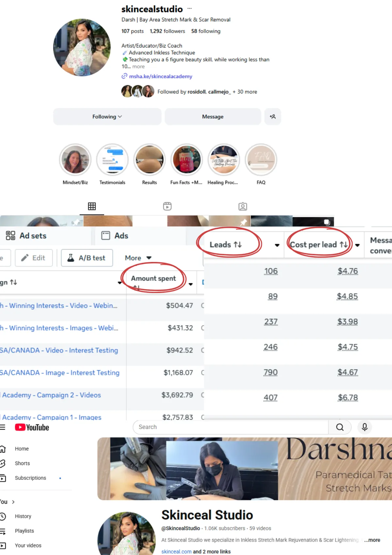Open YouTube Playlists
Image resolution: width=392 pixels, height=555 pixels.
pyautogui.click(x=24, y=530)
